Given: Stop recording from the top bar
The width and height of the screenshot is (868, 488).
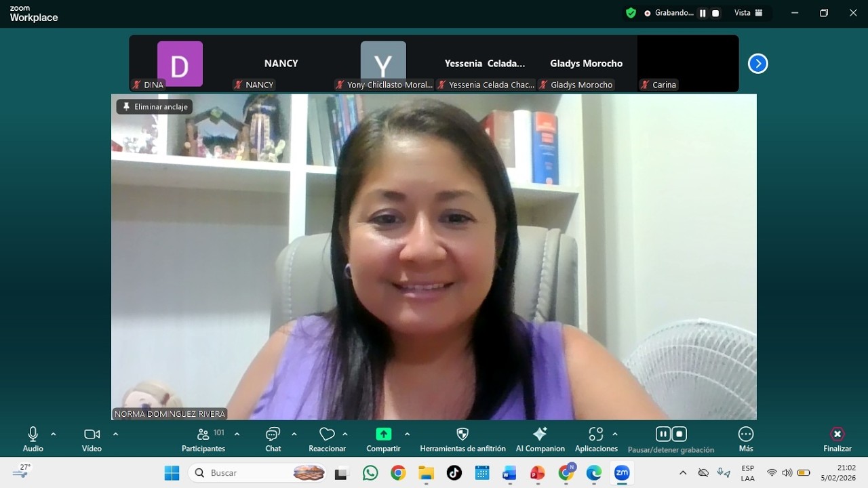Looking at the screenshot, I should pyautogui.click(x=715, y=13).
